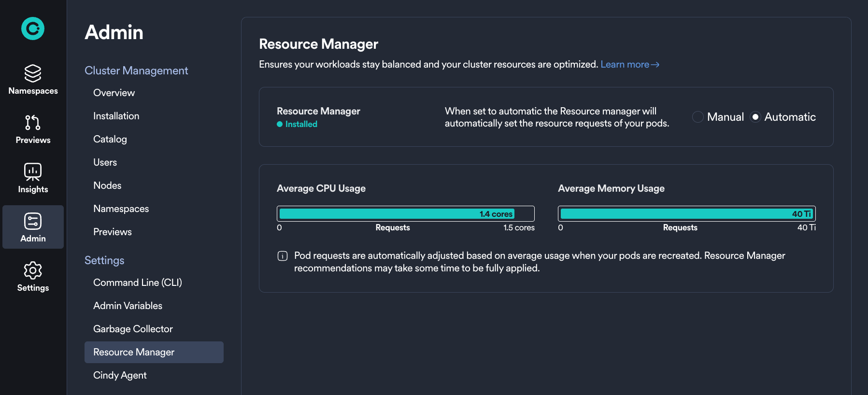The height and width of the screenshot is (395, 868).
Task: Open Garbage Collector settings
Action: (133, 329)
